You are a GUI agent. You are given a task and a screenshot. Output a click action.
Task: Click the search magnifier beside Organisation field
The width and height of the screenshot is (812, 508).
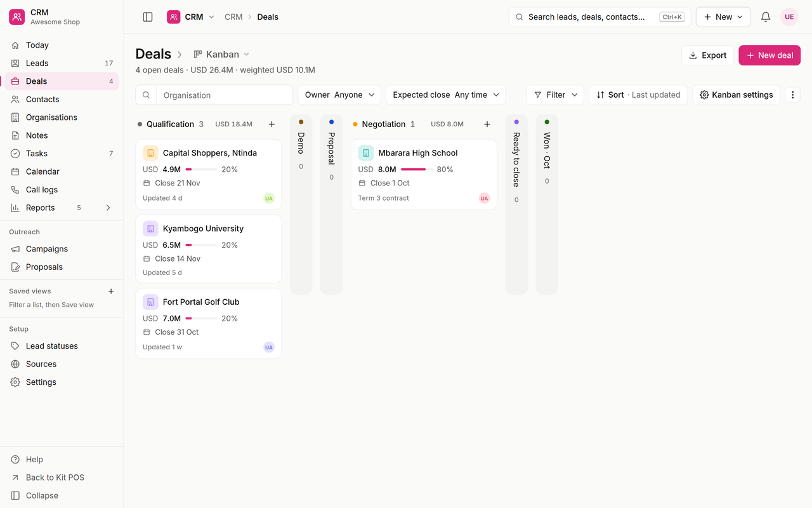coord(146,95)
